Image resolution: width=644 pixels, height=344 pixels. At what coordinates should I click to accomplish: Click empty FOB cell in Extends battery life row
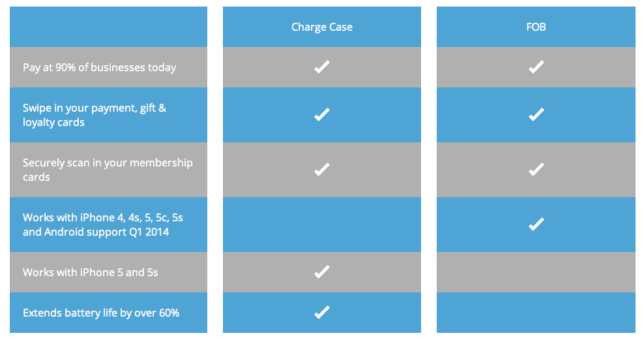click(x=536, y=312)
